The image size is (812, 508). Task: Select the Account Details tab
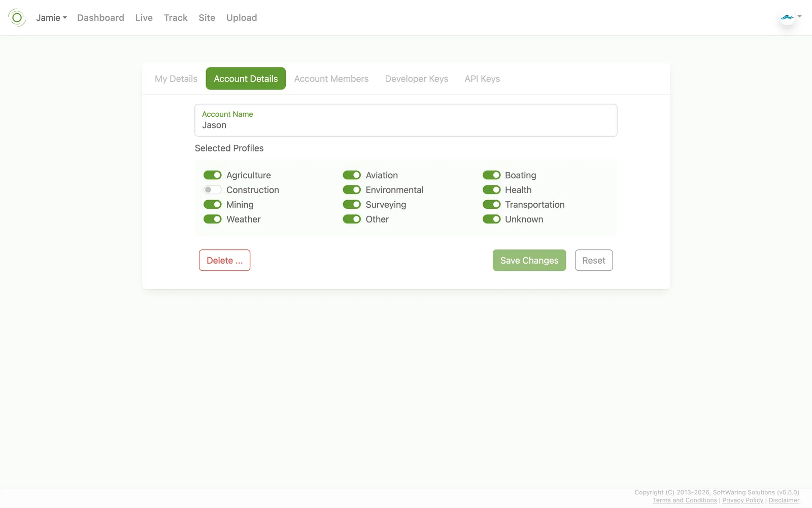pos(246,79)
